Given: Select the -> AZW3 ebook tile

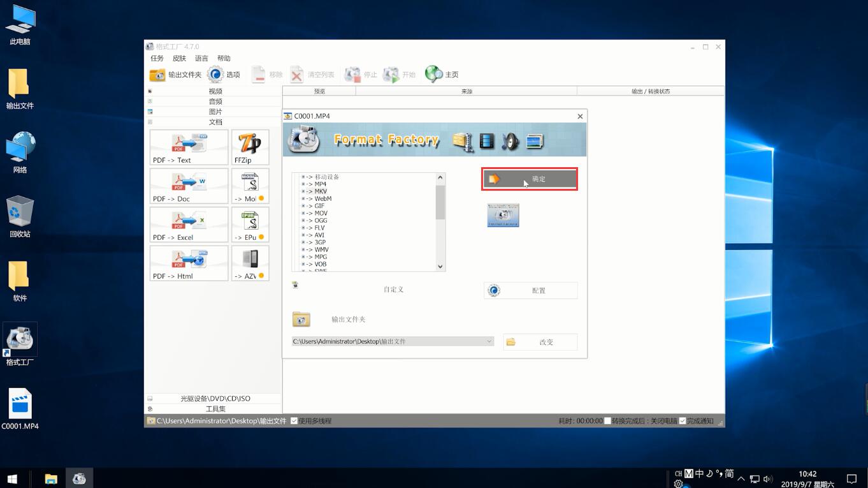Looking at the screenshot, I should pos(250,263).
